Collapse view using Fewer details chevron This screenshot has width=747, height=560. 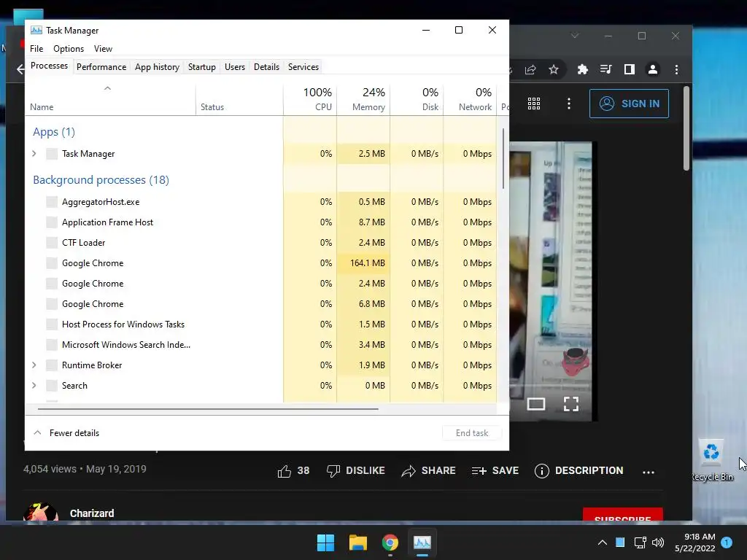click(x=37, y=433)
